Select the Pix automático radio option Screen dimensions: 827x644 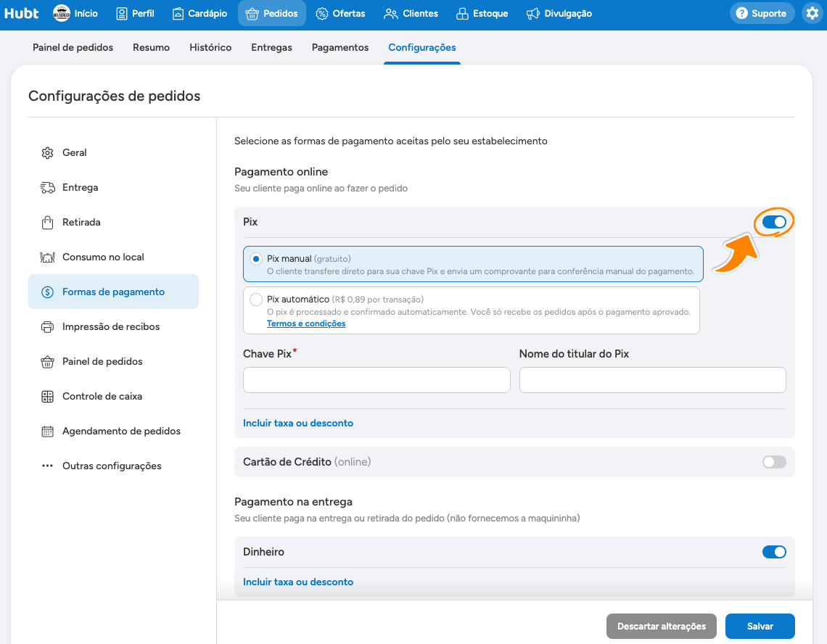(256, 300)
